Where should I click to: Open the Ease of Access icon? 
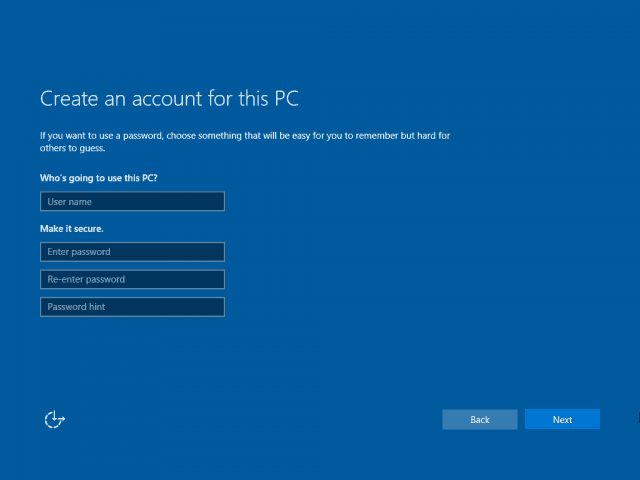point(55,419)
